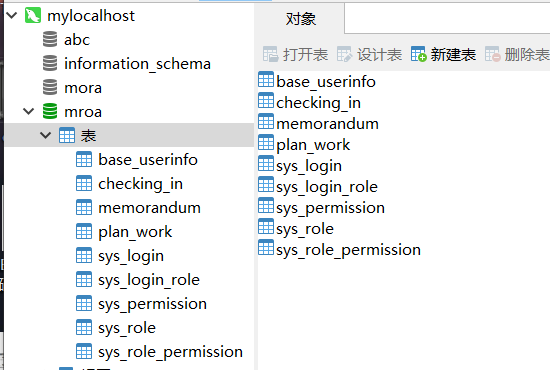Viewport: 550px width, 370px height.
Task: Click the 新建表 new table button
Action: (x=443, y=54)
